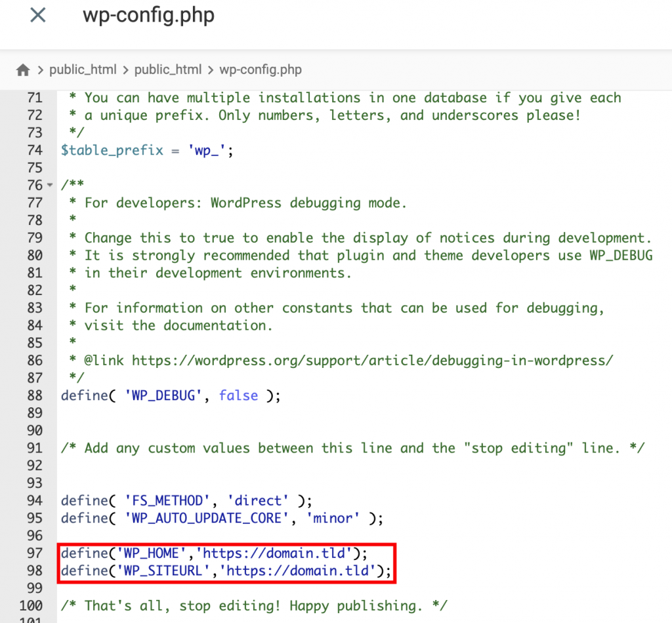Select the false value of WP_DEBUG

pyautogui.click(x=238, y=395)
